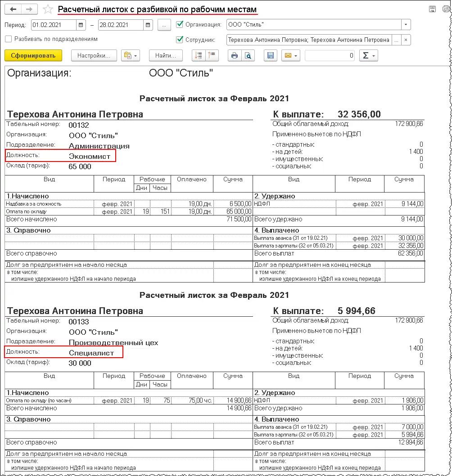Image resolution: width=452 pixels, height=476 pixels.
Task: Open period selection ellipsis button
Action: [x=164, y=25]
